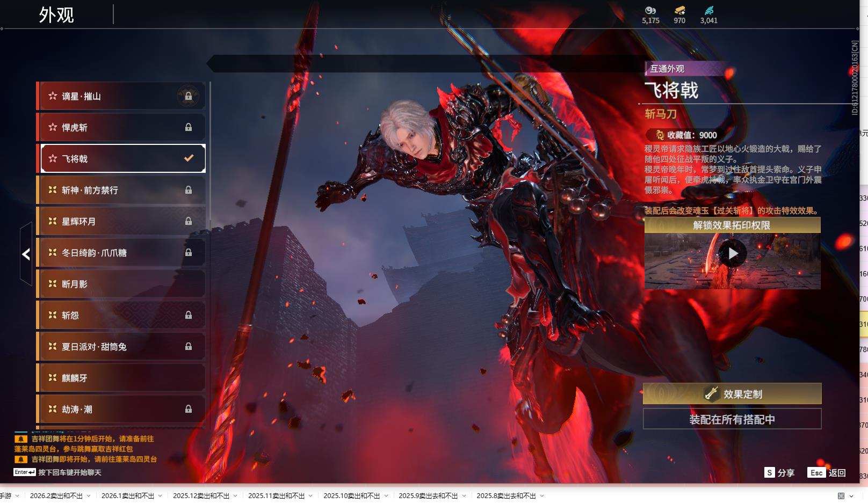Open dropdown arrow of 2026.2卖出和不出 sheet
The width and height of the screenshot is (868, 504).
click(89, 496)
